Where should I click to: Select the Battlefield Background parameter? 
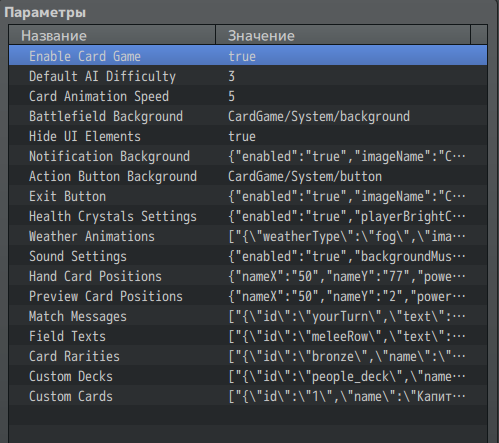[x=248, y=115]
